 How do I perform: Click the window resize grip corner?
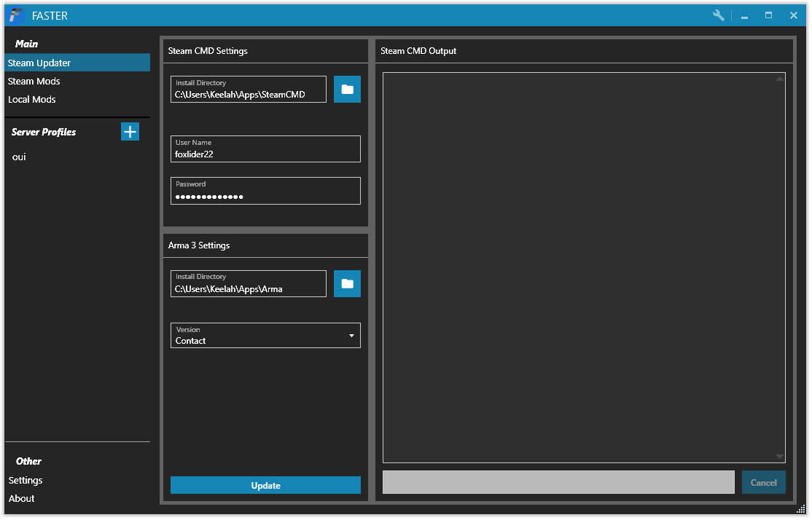800,510
